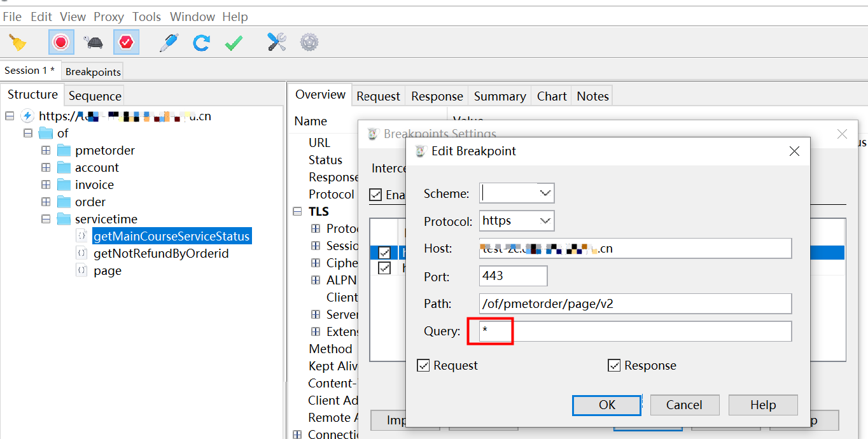Switch to the Sequence tab
This screenshot has width=868, height=439.
[95, 96]
